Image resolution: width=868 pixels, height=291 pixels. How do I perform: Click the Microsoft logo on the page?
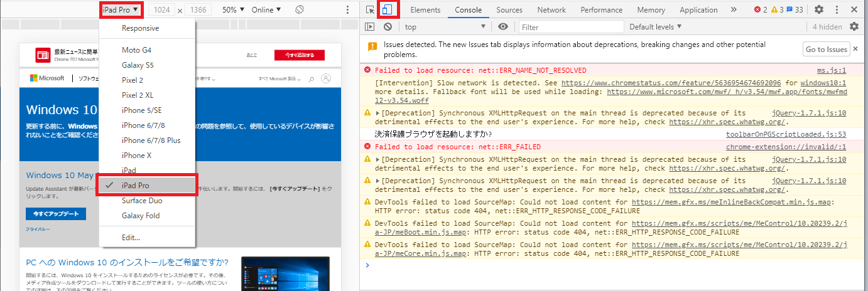[x=47, y=78]
